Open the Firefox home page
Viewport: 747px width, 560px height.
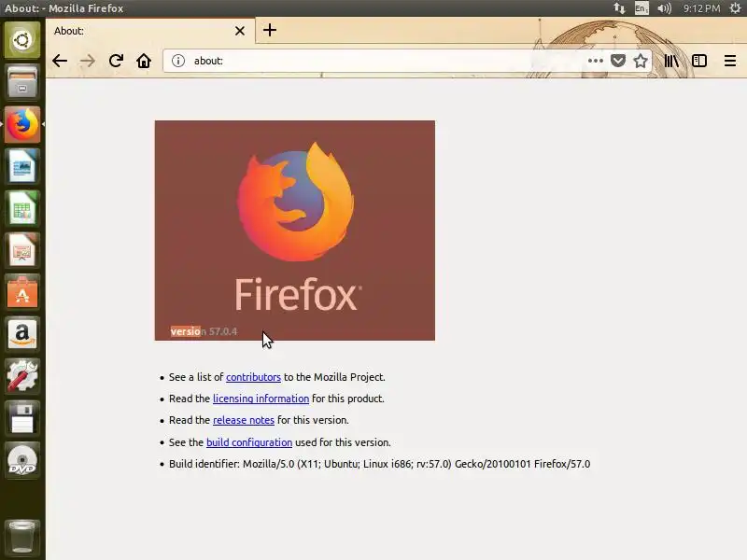144,61
